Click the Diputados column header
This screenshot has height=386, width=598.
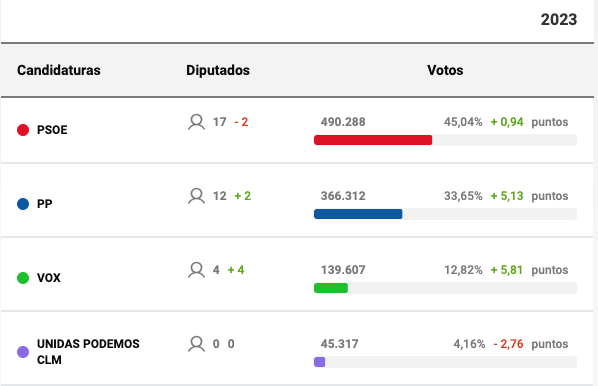[x=218, y=70]
